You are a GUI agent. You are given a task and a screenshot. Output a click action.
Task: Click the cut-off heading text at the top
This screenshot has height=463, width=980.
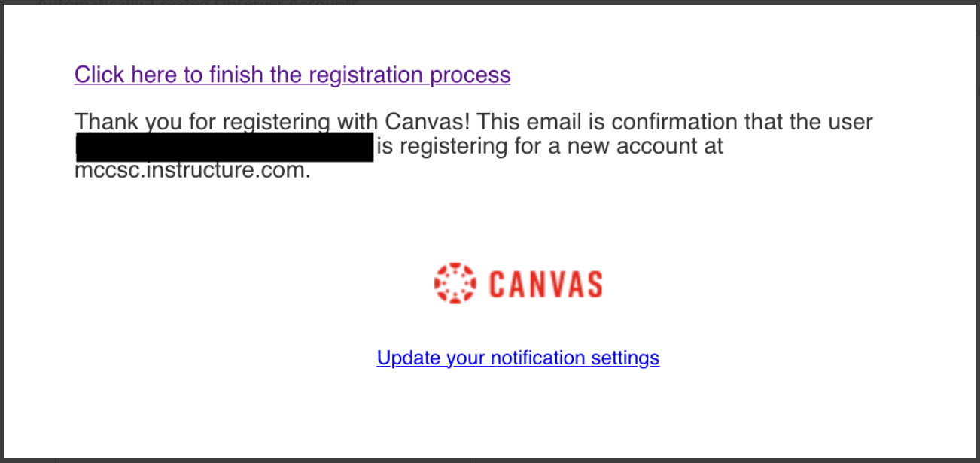coord(197,3)
